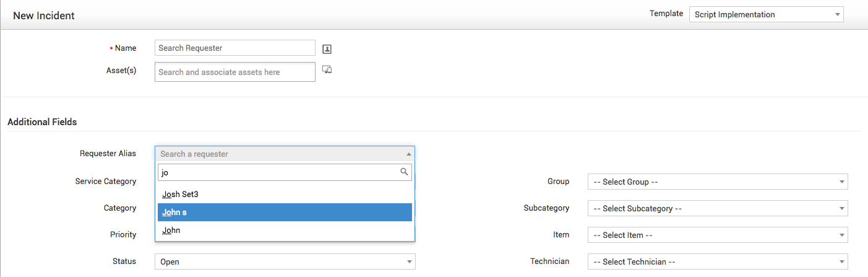Open the requester address book icon
Screen dimensions: 868x277
(x=327, y=49)
